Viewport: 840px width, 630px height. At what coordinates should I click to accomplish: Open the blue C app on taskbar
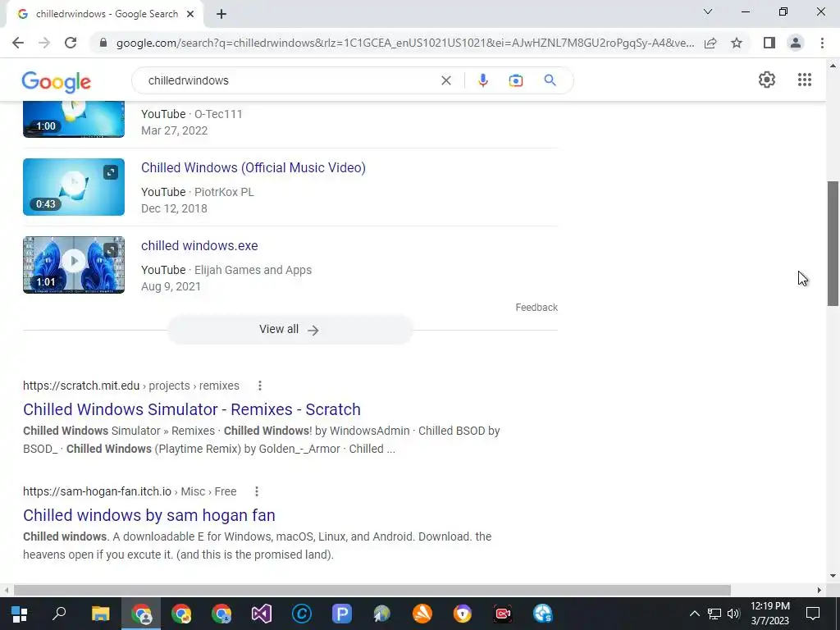(x=302, y=614)
